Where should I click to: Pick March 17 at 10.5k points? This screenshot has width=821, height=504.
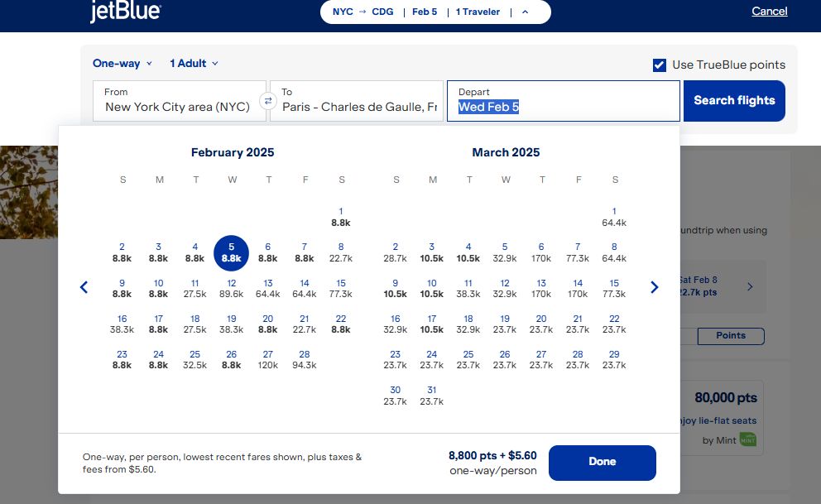432,324
